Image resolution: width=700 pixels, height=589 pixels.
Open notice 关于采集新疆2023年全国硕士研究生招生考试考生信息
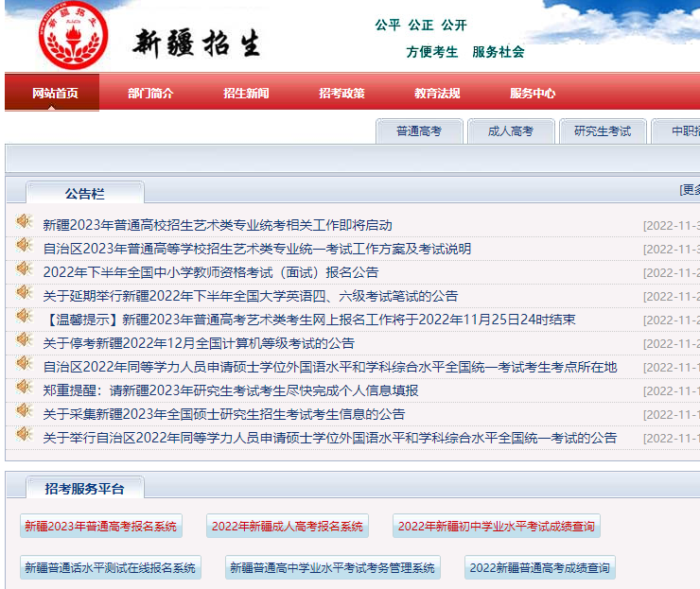(x=224, y=414)
